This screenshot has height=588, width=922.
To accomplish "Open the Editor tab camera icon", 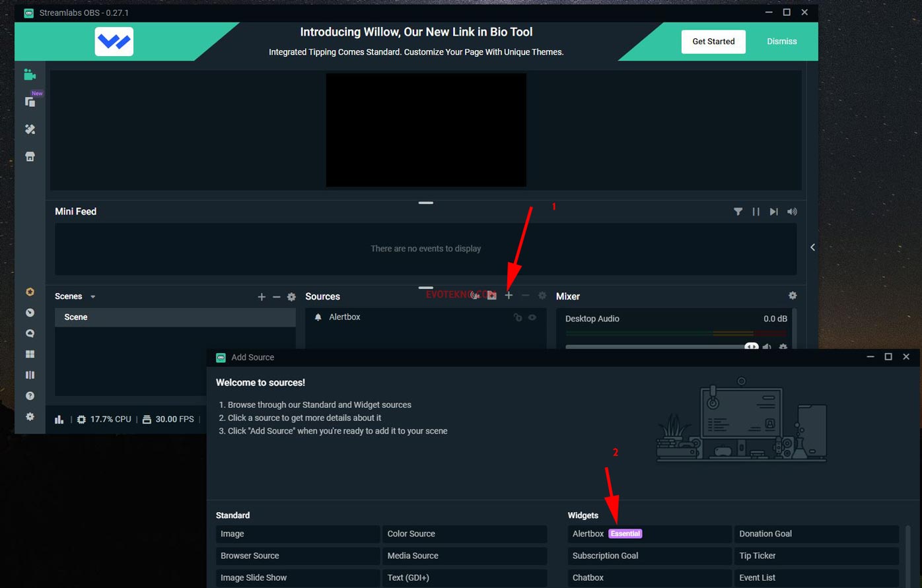I will click(x=30, y=75).
